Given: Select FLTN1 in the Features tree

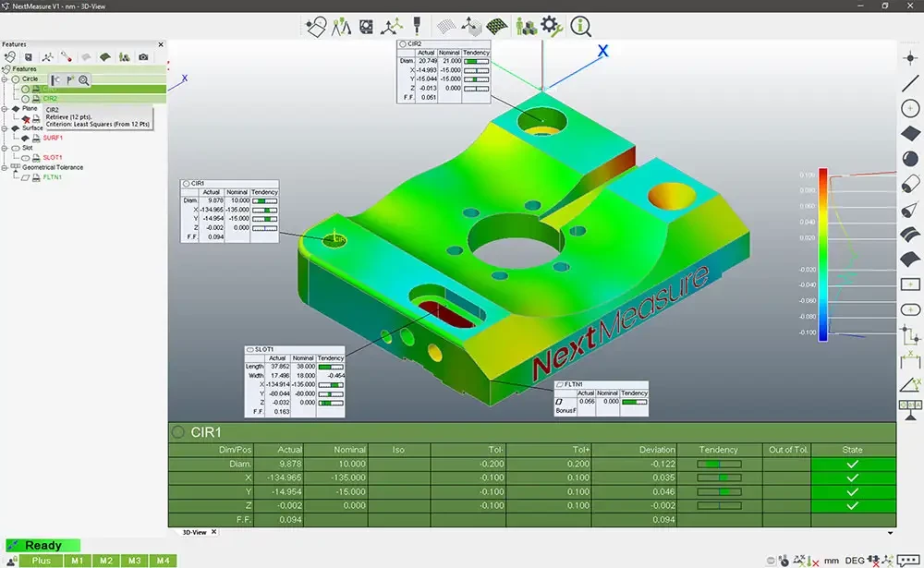Looking at the screenshot, I should pos(53,176).
